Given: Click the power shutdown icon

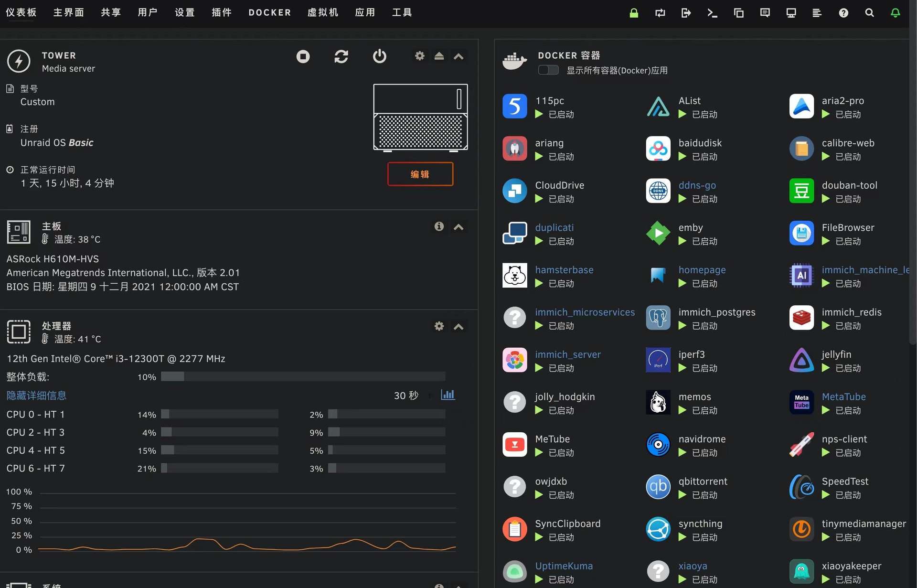Looking at the screenshot, I should point(379,56).
